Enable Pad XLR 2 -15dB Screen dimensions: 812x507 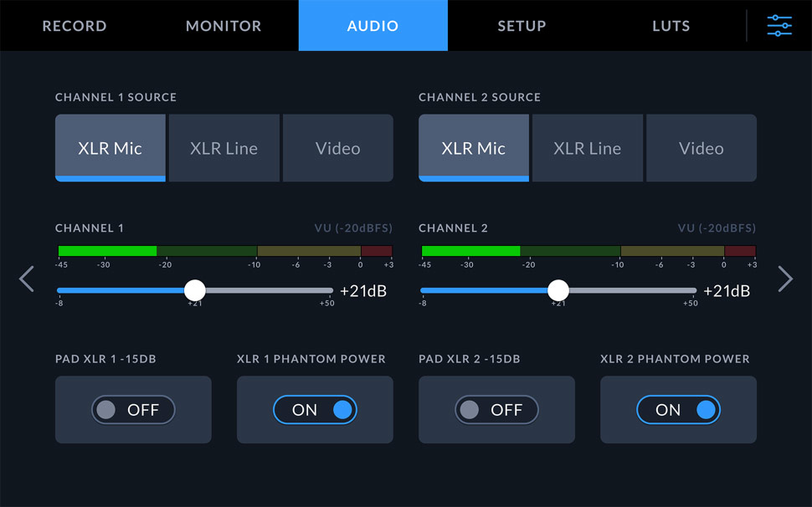click(496, 410)
